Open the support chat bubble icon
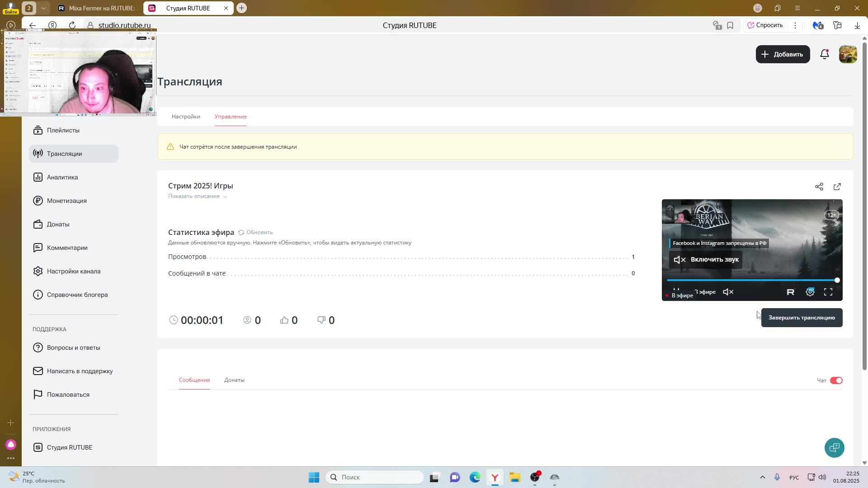 point(834,447)
